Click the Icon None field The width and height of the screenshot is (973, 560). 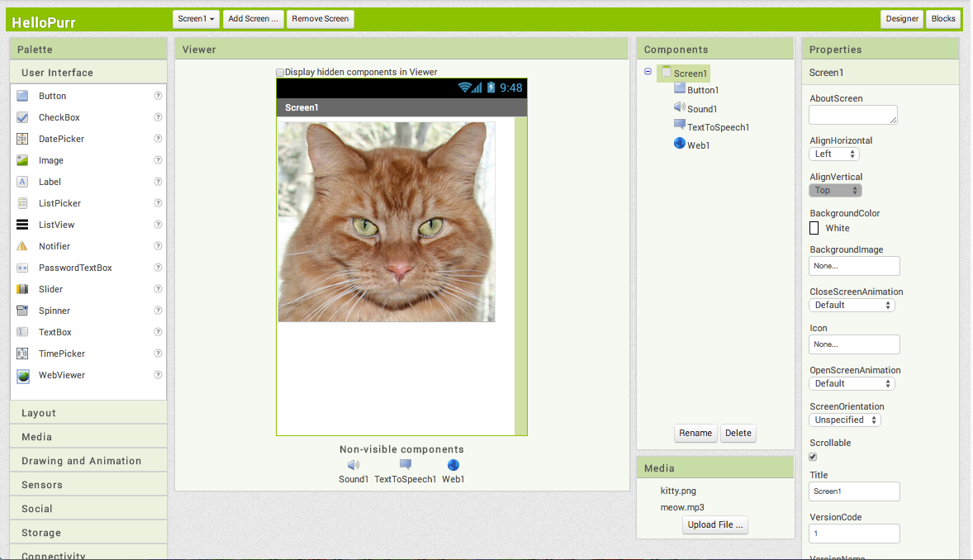(855, 344)
